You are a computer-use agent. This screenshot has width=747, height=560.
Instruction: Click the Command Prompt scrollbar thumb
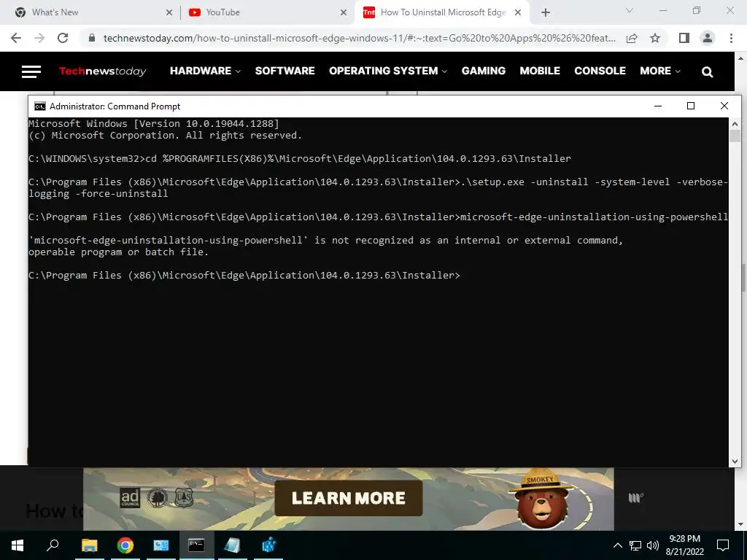tap(735, 135)
